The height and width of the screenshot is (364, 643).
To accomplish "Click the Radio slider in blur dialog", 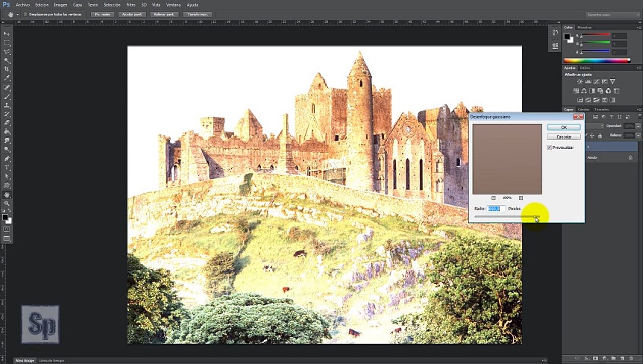I will click(x=507, y=217).
